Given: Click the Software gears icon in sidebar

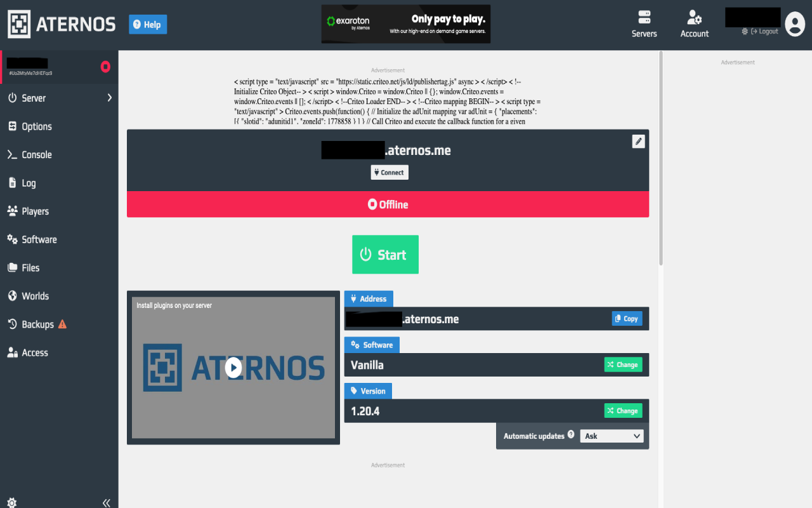Looking at the screenshot, I should tap(12, 239).
